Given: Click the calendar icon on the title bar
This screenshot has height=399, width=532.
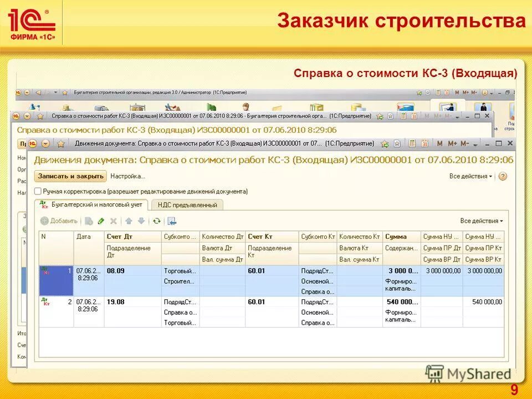Looking at the screenshot, I should click(x=425, y=144).
